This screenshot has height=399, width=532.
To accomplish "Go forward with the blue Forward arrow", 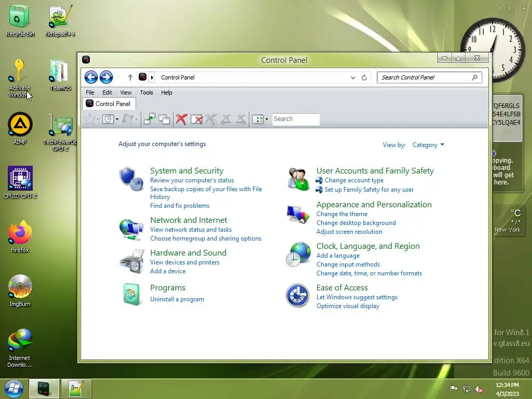I will pyautogui.click(x=106, y=77).
